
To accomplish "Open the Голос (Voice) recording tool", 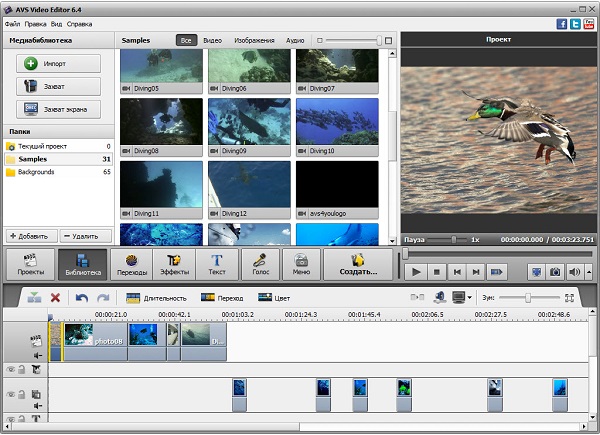I will 260,263.
